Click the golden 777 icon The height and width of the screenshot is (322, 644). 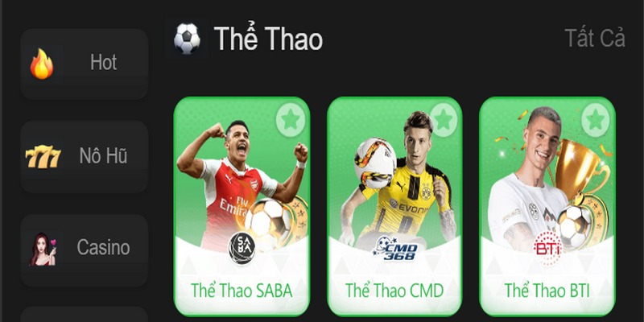[43, 156]
